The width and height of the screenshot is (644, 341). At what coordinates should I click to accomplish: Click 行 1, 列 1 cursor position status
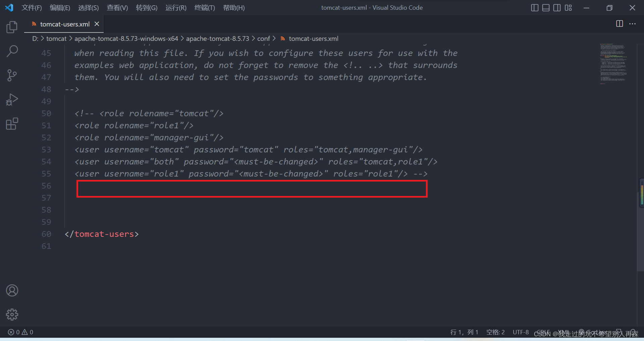(464, 332)
